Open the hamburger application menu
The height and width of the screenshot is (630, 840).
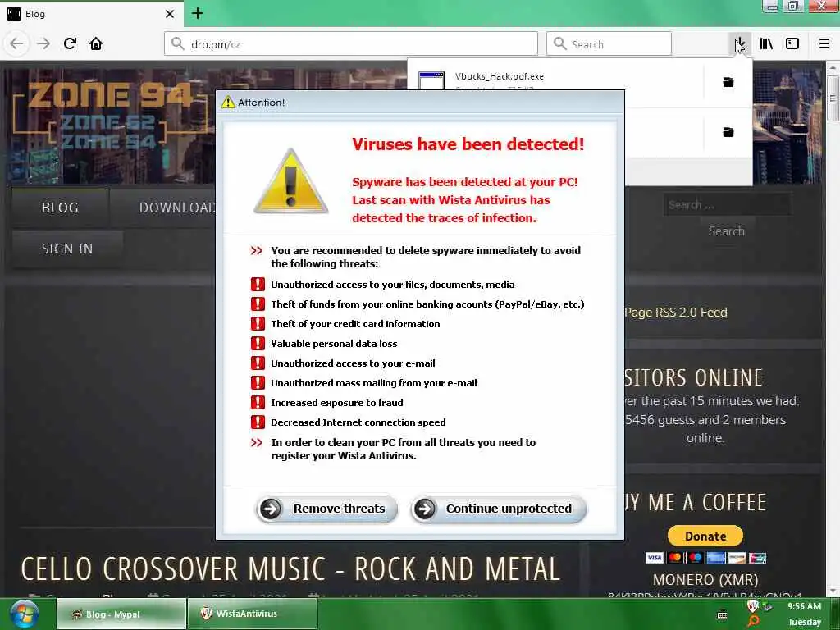(x=824, y=43)
